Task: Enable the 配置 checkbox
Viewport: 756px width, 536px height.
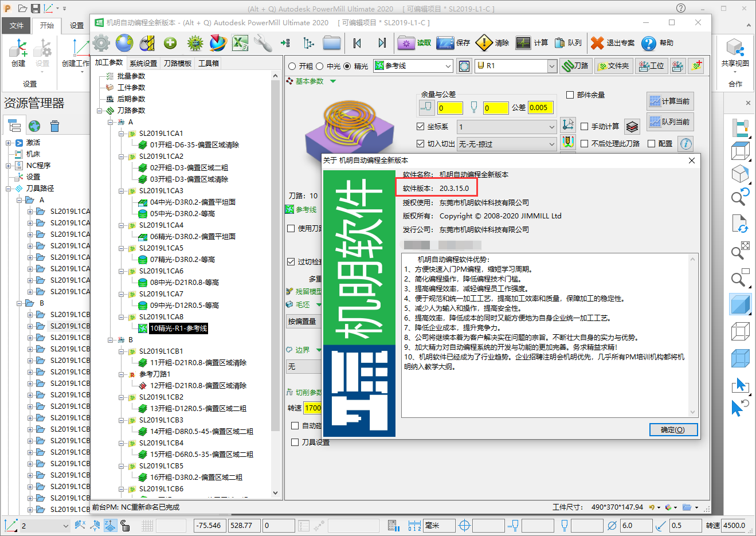Action: (x=652, y=144)
